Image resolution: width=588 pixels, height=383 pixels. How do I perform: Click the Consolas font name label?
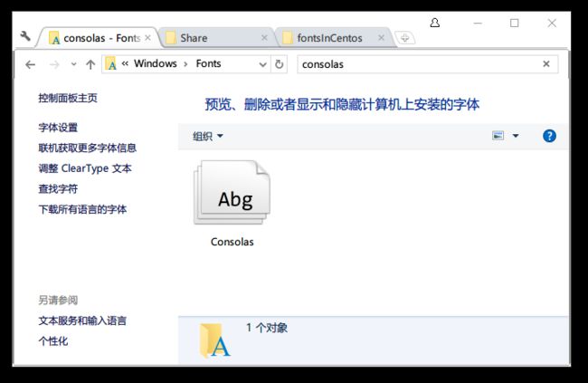[232, 242]
